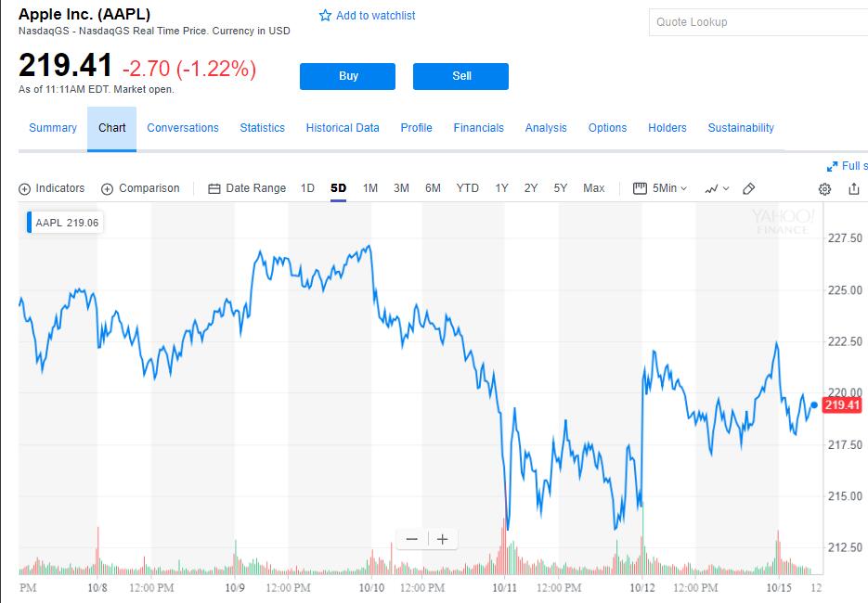Open chart settings gear icon
The height and width of the screenshot is (603, 868).
(824, 189)
